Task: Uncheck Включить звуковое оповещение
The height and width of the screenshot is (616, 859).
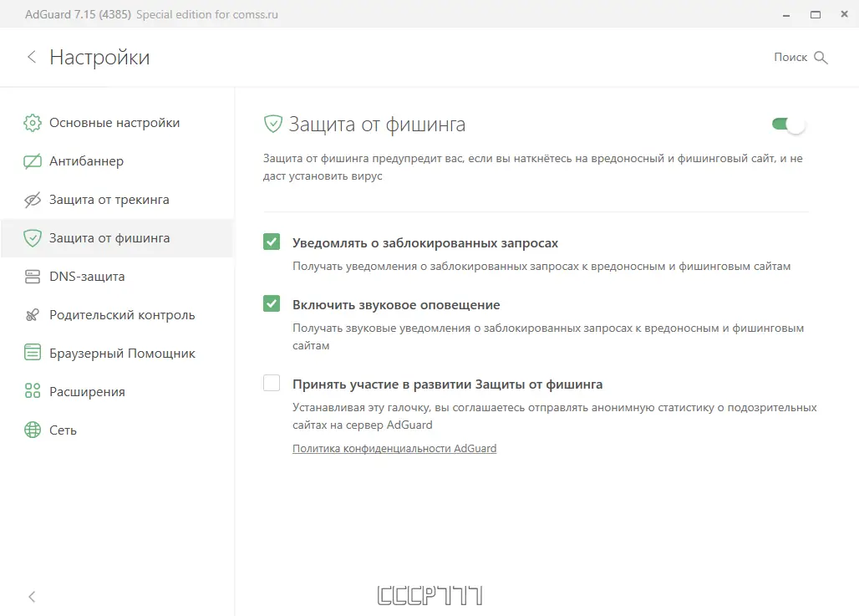Action: pyautogui.click(x=272, y=303)
